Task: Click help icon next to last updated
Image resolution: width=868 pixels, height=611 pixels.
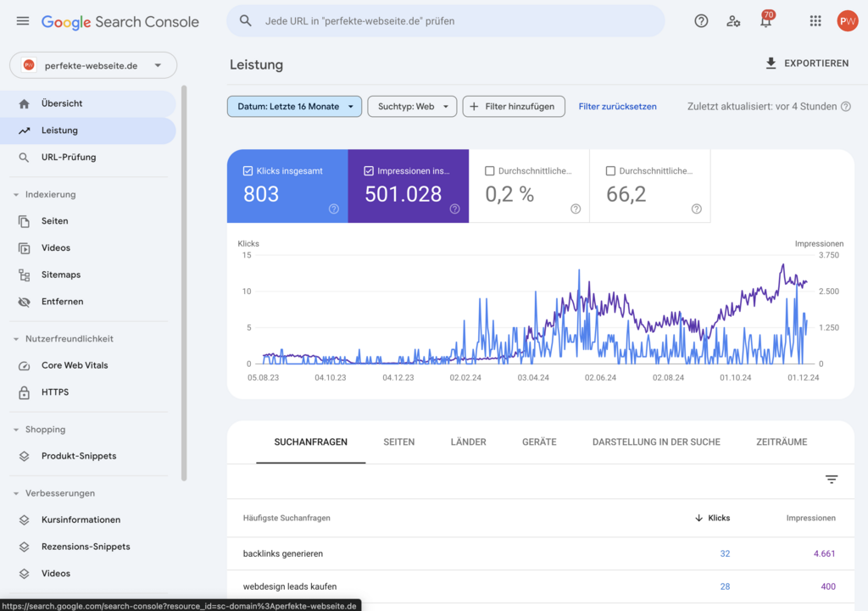Action: [845, 107]
